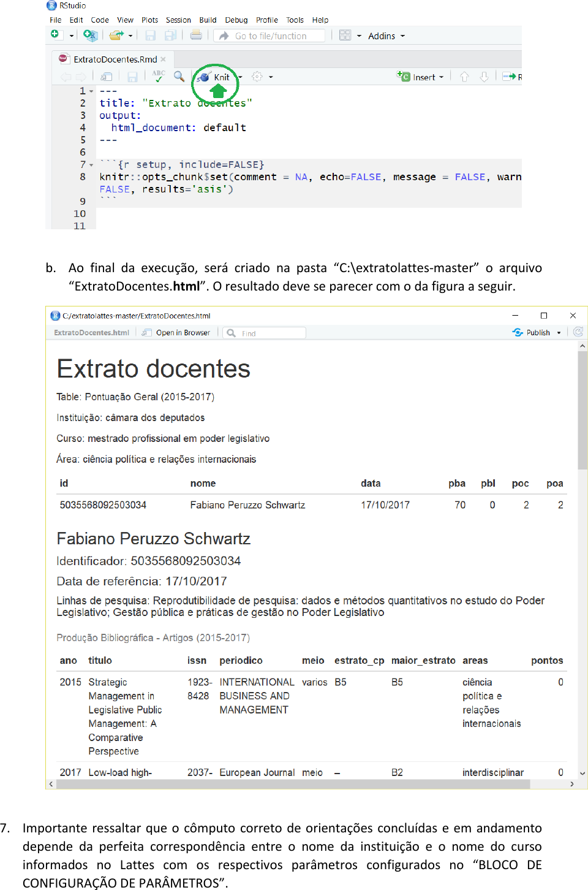Viewport: 588px width, 890px height.
Task: Open the gear options dropdown arrow
Action: [271, 77]
